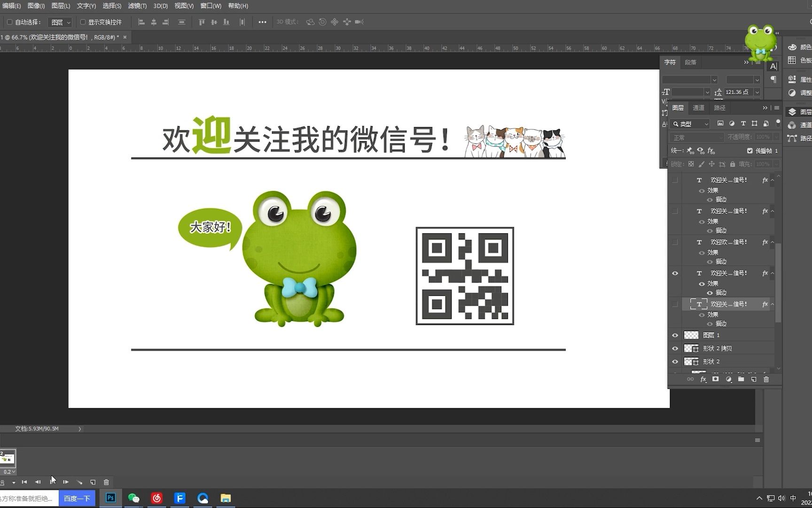Uncheck 传播帧 1 checkbox
This screenshot has width=812, height=508.
coord(750,151)
